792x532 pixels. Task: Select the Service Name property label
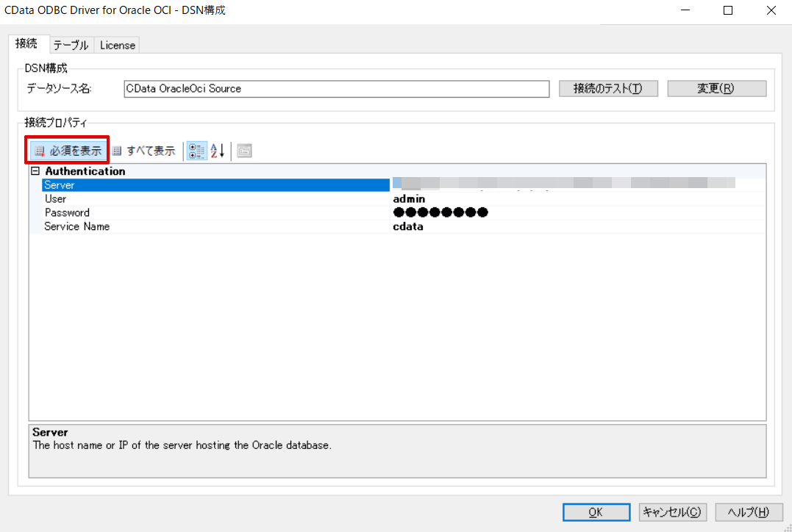click(76, 226)
